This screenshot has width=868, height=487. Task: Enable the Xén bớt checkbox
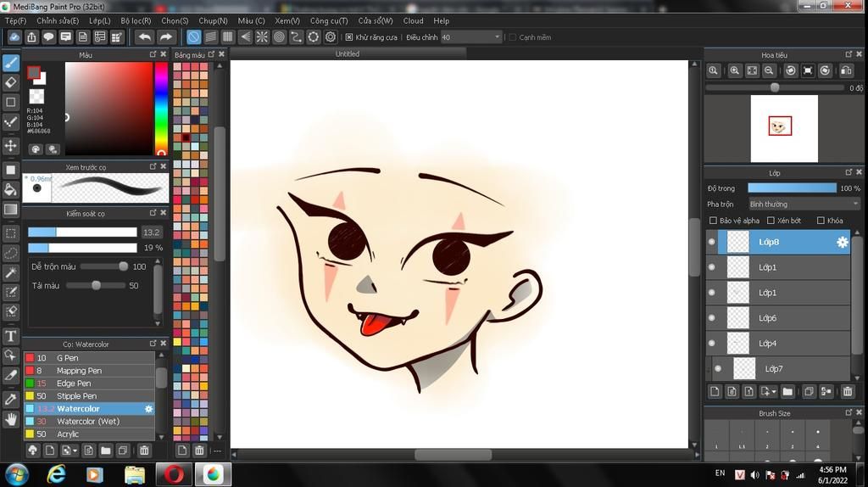771,221
